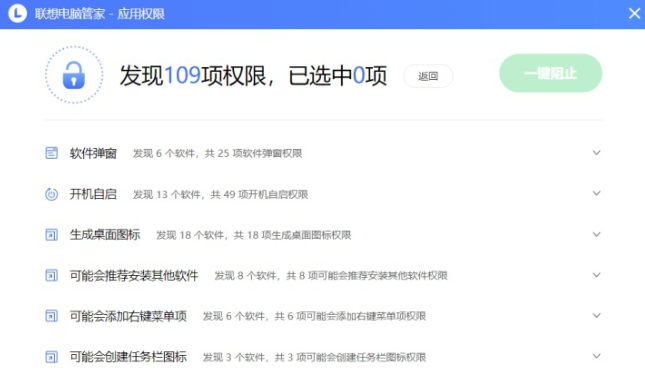Click the 返回 button
This screenshot has height=390, width=645.
point(428,76)
